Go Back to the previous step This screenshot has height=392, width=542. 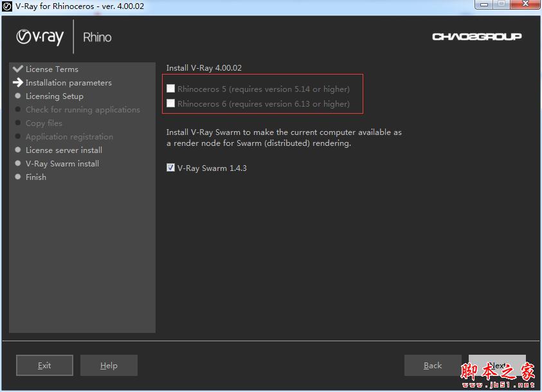point(433,365)
